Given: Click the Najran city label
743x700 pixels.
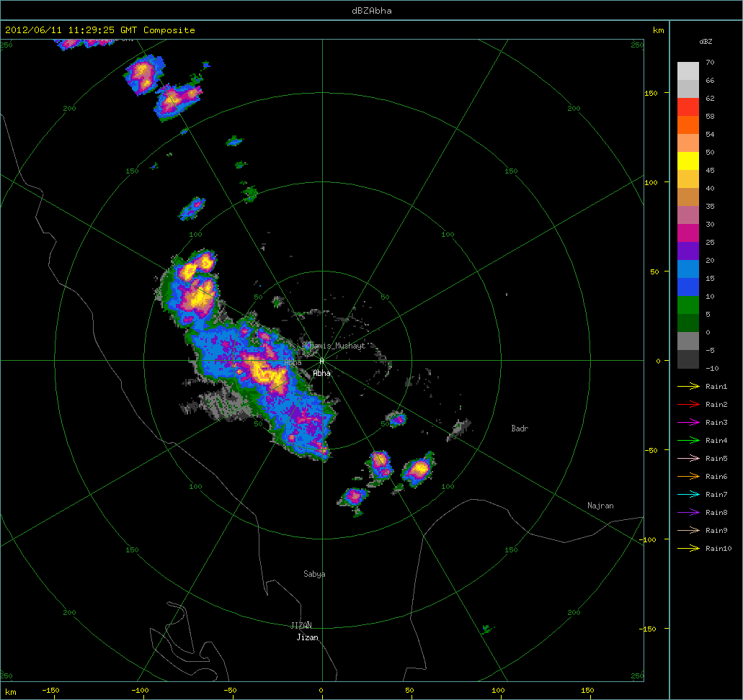Looking at the screenshot, I should [x=600, y=506].
